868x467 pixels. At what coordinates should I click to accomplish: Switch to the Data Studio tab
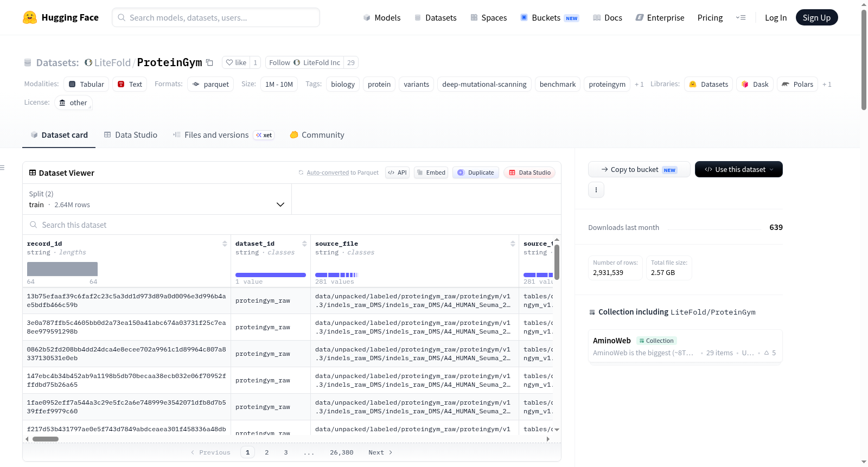[x=131, y=135]
